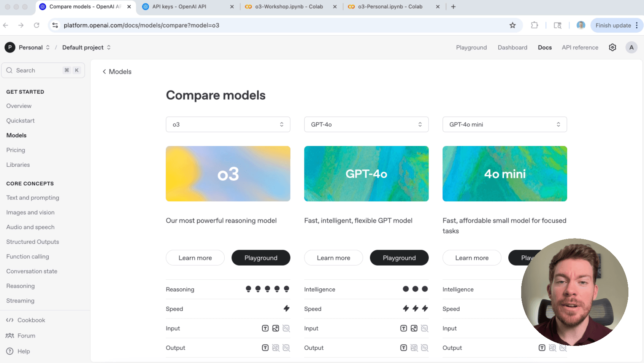Click the Chrome profile picture icon

581,25
